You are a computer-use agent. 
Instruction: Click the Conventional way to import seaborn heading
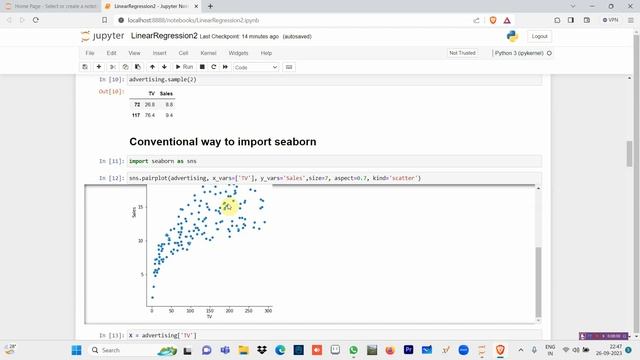(223, 142)
